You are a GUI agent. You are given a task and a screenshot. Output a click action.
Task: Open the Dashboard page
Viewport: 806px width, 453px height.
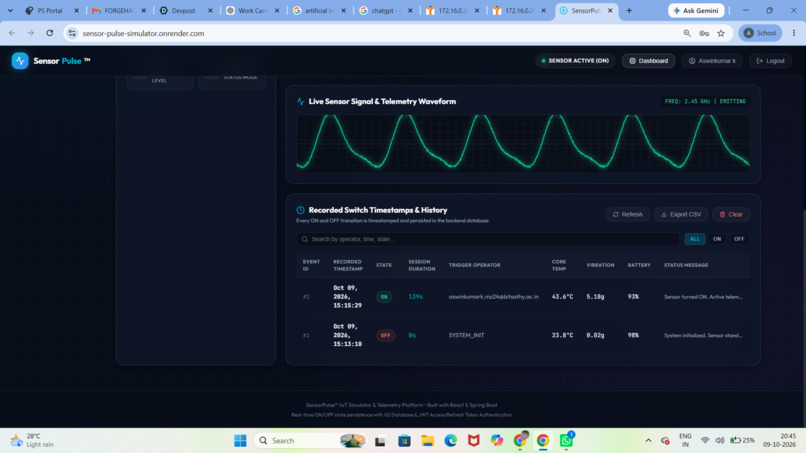pyautogui.click(x=648, y=61)
